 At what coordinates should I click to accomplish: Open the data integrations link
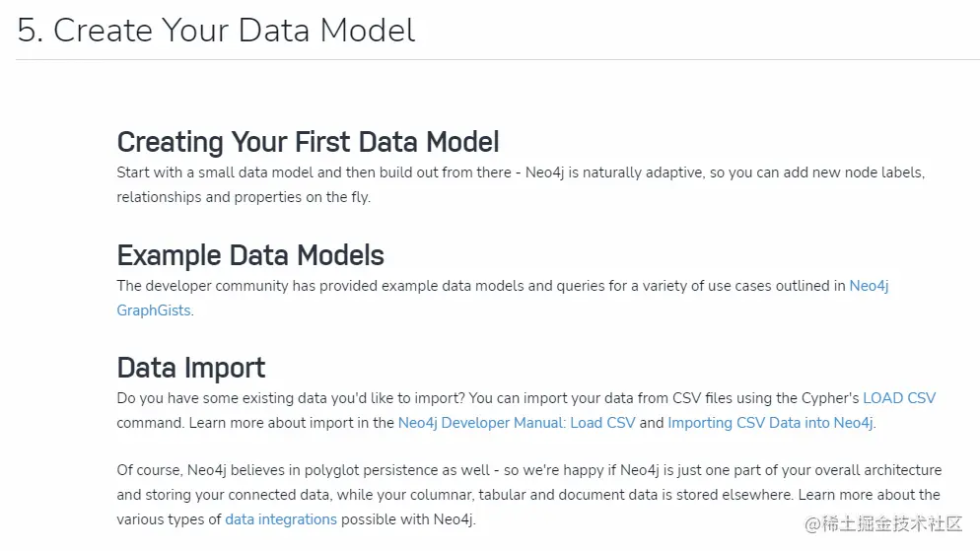coord(281,518)
